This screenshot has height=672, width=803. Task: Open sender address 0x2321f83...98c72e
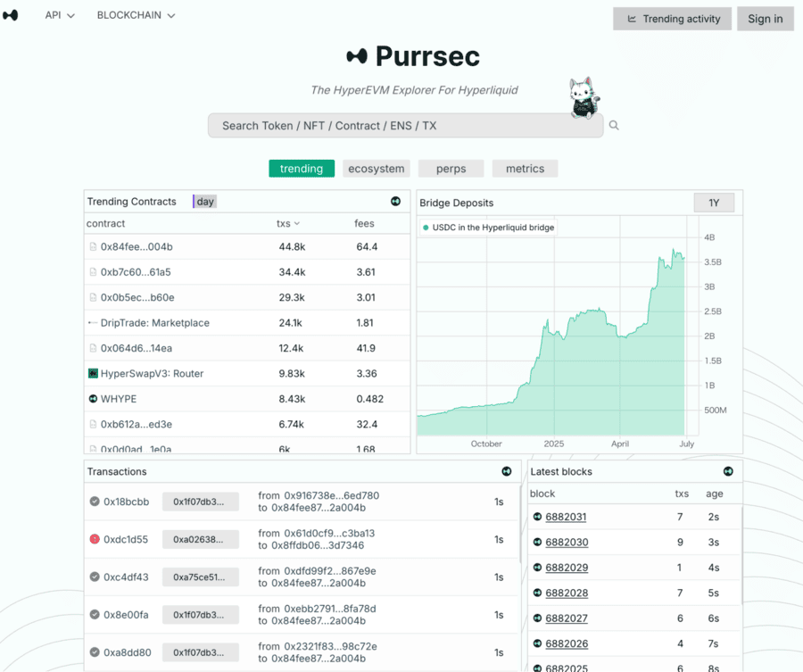pos(330,646)
